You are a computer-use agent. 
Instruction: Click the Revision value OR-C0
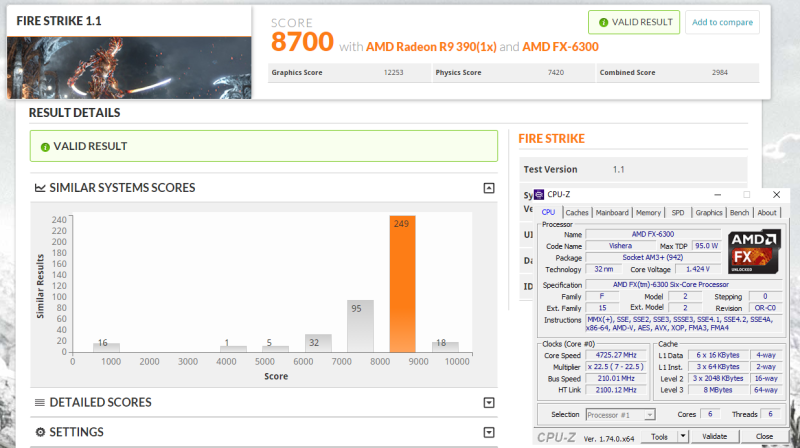[x=765, y=308]
